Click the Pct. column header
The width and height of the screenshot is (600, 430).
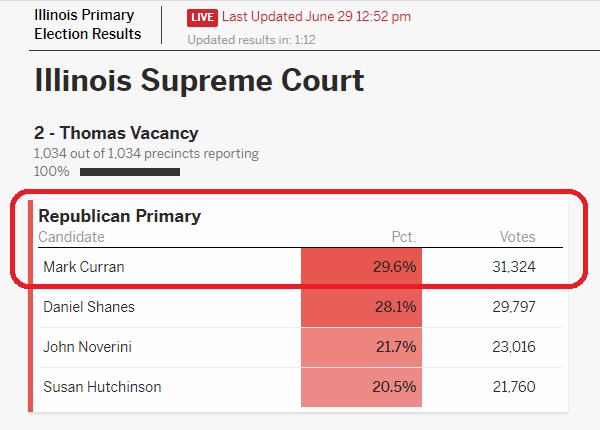(x=403, y=237)
